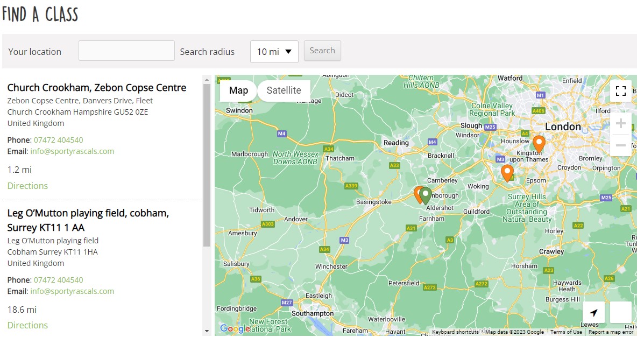
Task: Open Directions for Leg O'Mutton class
Action: tap(27, 325)
